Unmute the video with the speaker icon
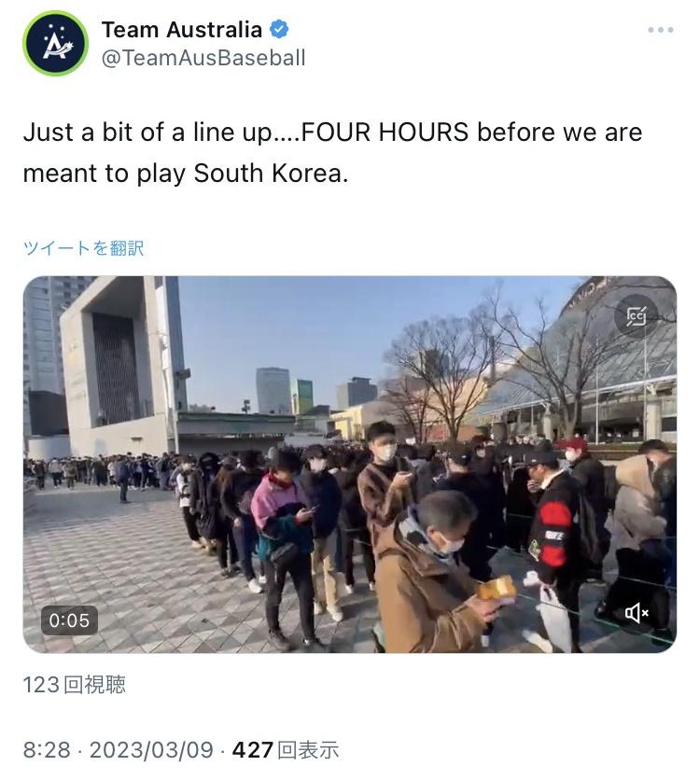The width and height of the screenshot is (700, 780). click(x=637, y=613)
